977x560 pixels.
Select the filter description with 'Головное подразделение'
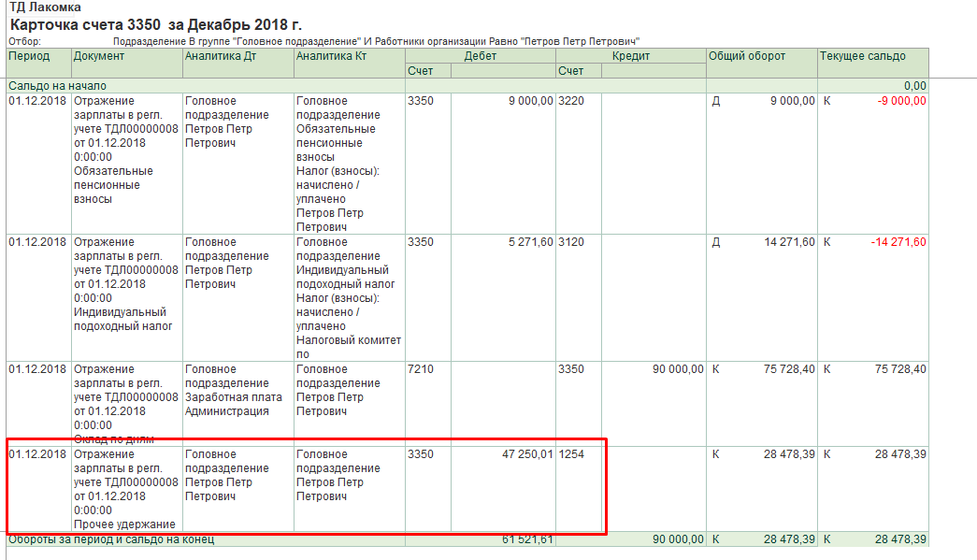pyautogui.click(x=377, y=42)
